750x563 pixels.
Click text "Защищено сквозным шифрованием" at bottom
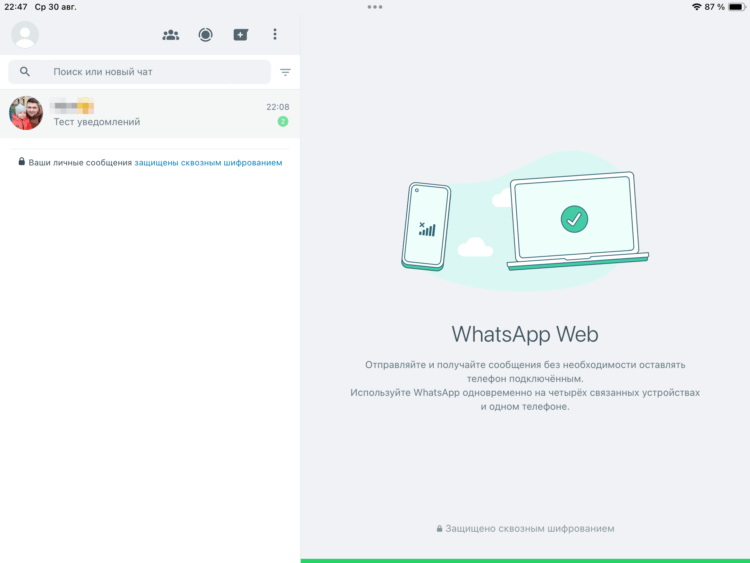[x=529, y=529]
